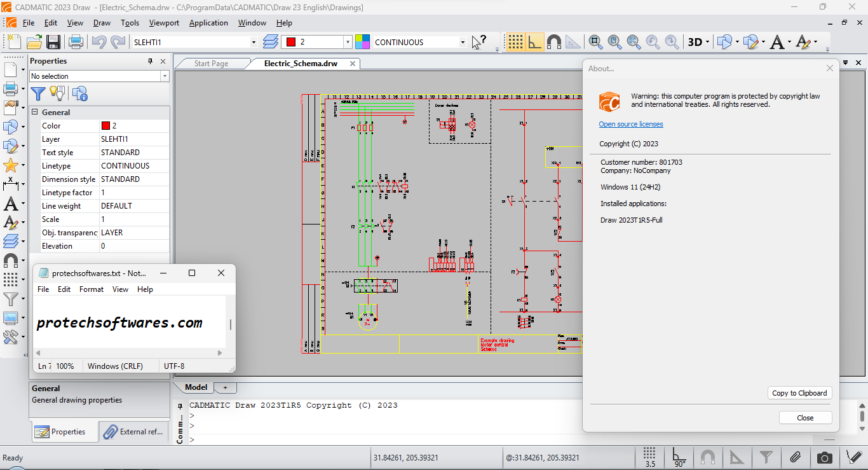Open linetype manager multicolor icon
Image resolution: width=868 pixels, height=470 pixels.
point(363,42)
